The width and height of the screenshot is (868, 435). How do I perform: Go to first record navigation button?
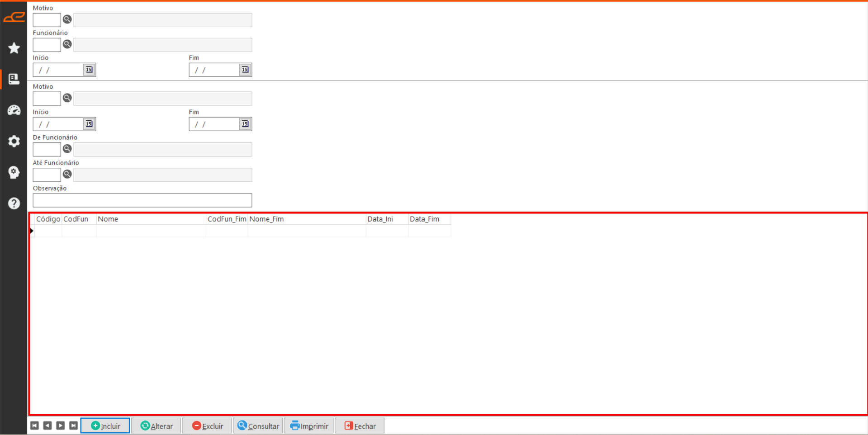point(34,426)
